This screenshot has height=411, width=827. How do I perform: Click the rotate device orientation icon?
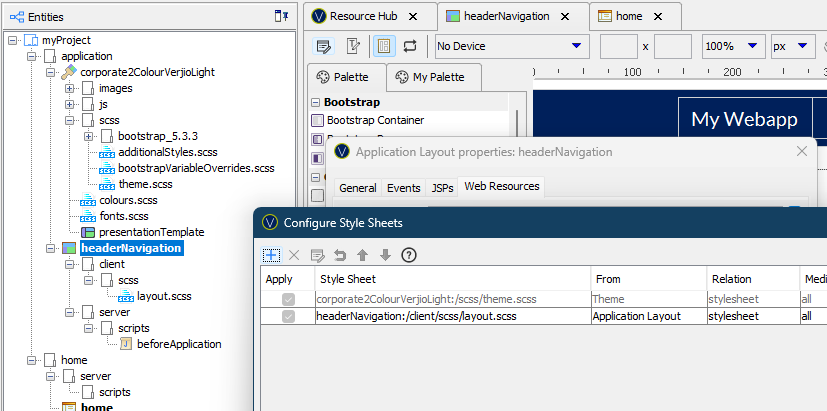pyautogui.click(x=410, y=46)
